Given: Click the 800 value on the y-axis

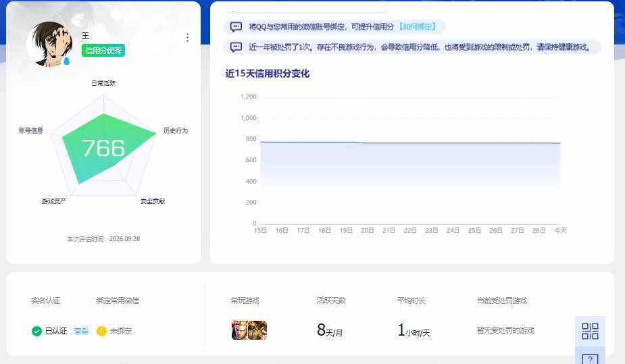Looking at the screenshot, I should 251,139.
